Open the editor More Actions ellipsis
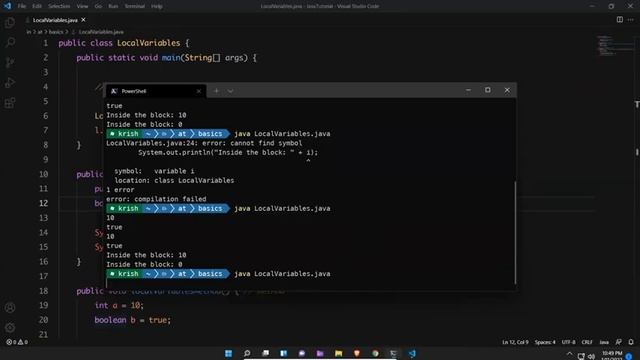 click(631, 20)
